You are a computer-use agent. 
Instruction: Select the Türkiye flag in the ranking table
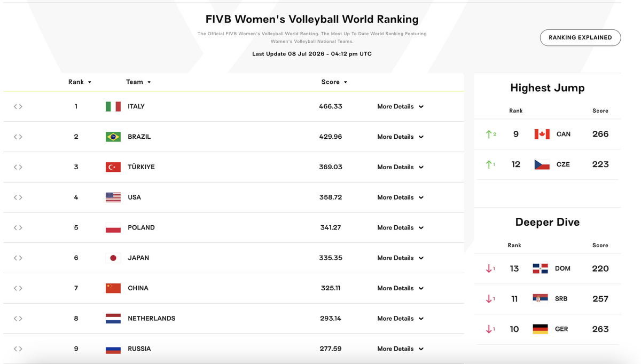(113, 167)
